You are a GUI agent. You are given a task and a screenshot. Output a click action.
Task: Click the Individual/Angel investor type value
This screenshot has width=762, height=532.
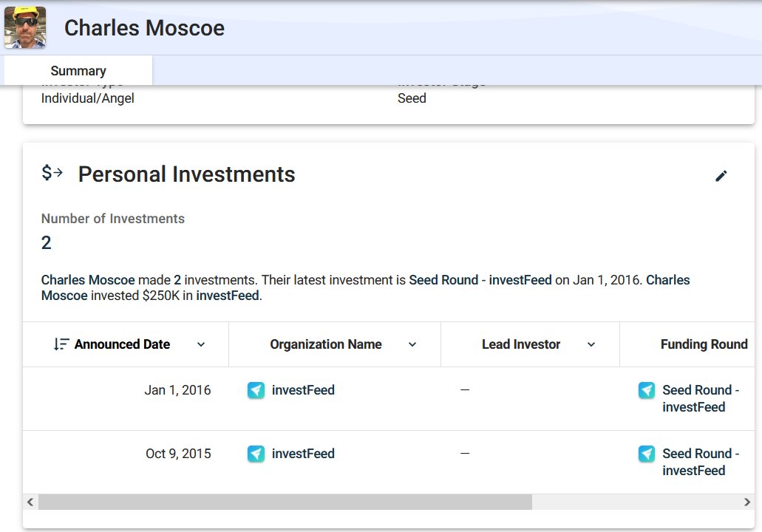[x=87, y=98]
